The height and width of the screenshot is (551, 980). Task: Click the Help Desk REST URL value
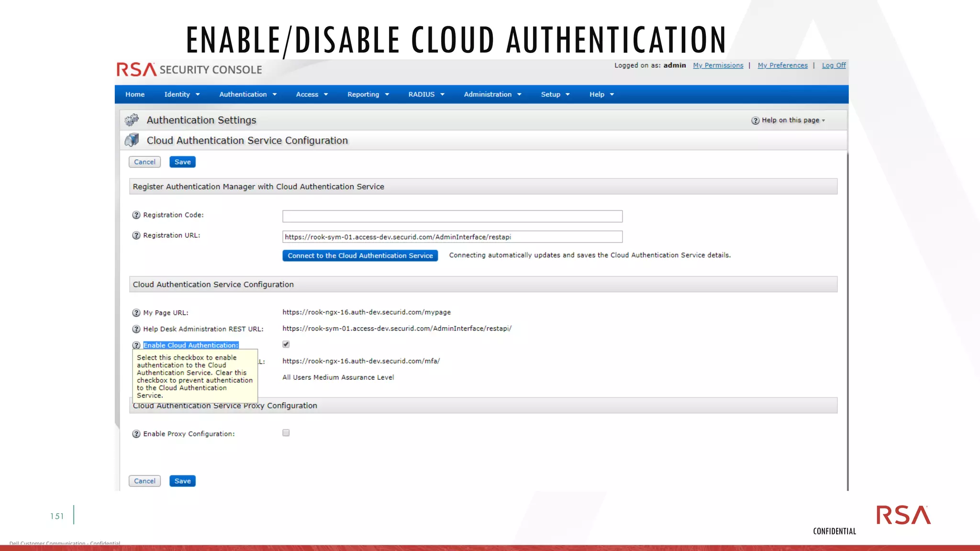click(397, 329)
